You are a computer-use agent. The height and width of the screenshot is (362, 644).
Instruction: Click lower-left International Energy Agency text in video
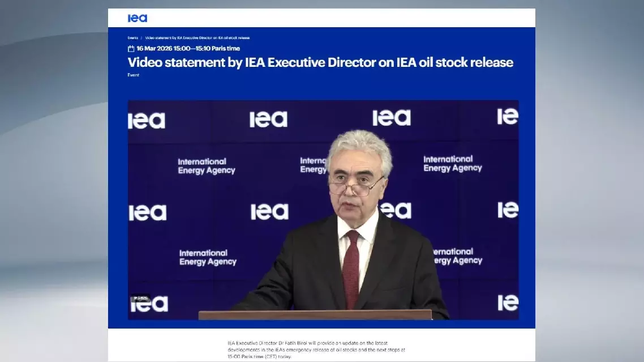(208, 257)
